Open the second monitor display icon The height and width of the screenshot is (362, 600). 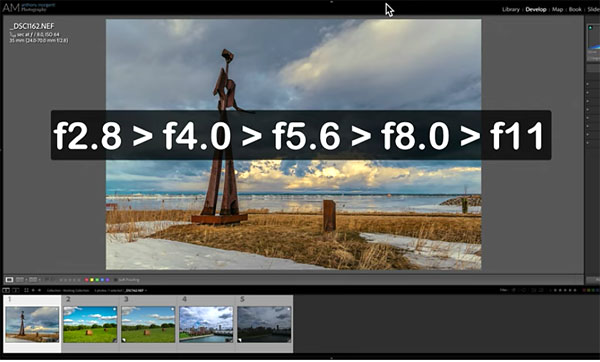[16, 290]
